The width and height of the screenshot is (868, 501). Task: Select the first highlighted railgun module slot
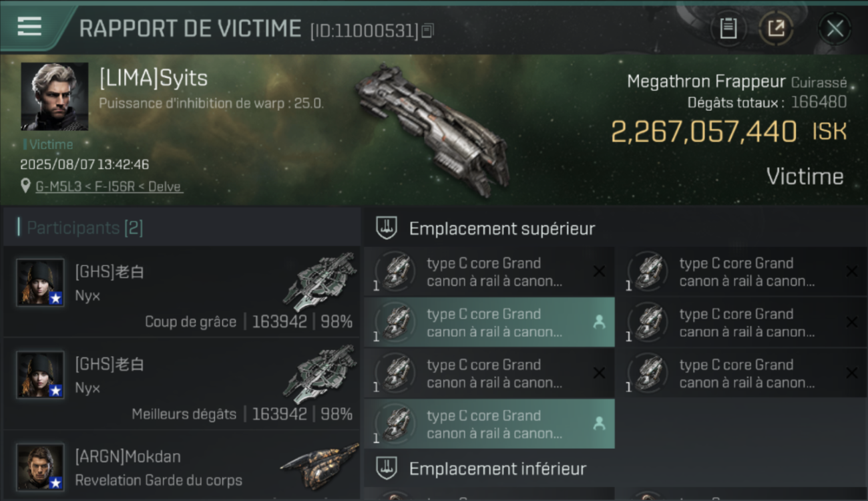(489, 322)
